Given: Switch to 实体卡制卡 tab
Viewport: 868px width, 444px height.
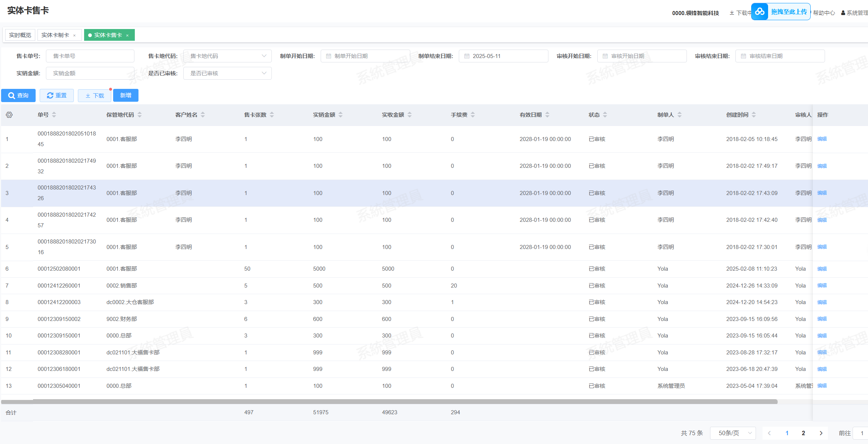Looking at the screenshot, I should coord(55,35).
